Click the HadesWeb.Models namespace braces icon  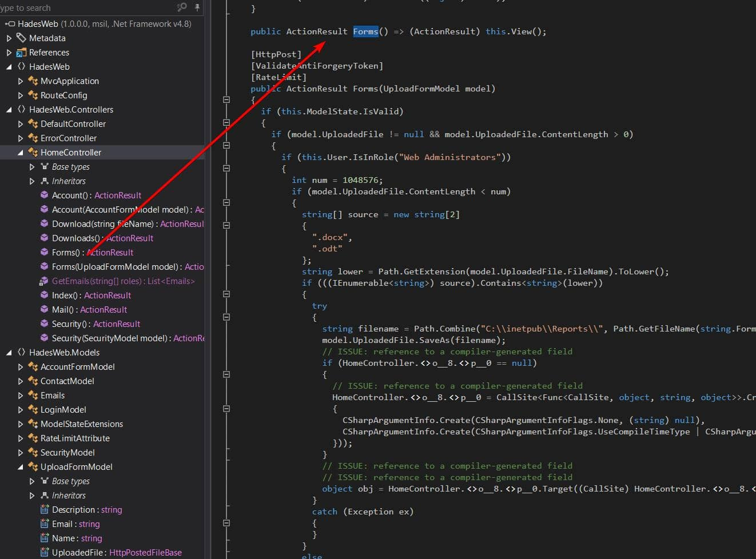21,353
